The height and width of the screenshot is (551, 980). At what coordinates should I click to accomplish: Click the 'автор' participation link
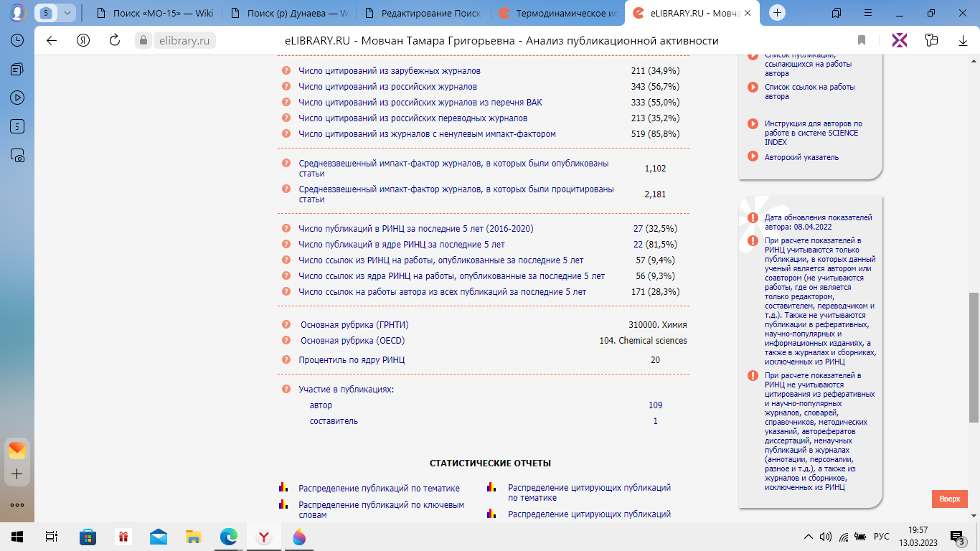point(321,405)
